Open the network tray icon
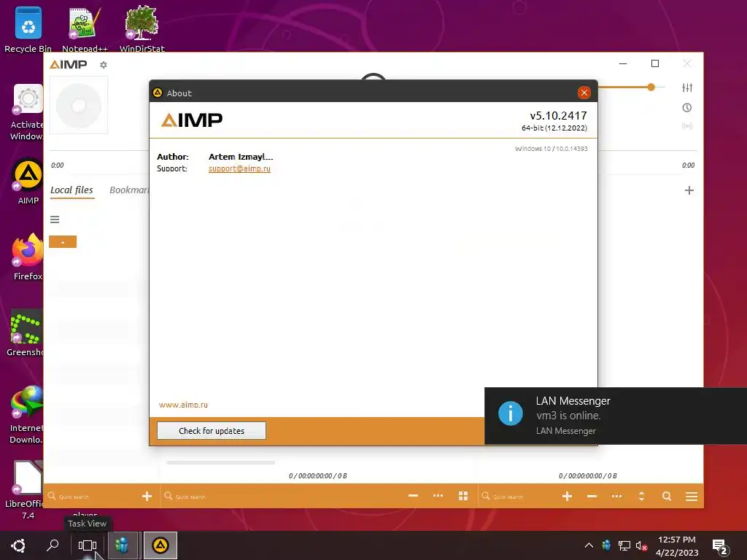747x560 pixels. pyautogui.click(x=624, y=545)
